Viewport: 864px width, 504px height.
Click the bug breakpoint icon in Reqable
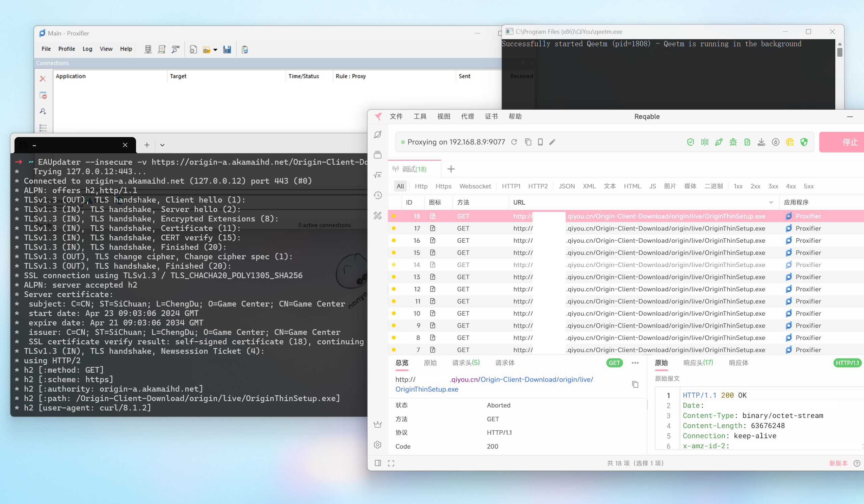click(x=733, y=142)
